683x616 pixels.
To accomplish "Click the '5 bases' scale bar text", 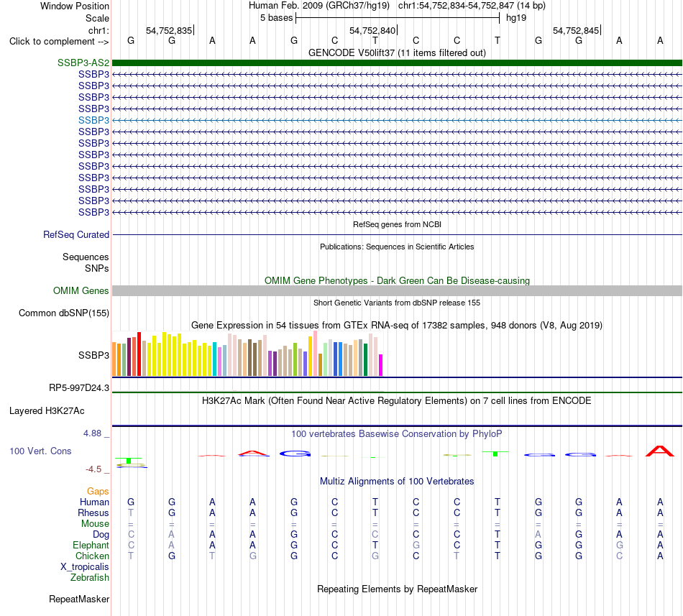I will click(277, 18).
